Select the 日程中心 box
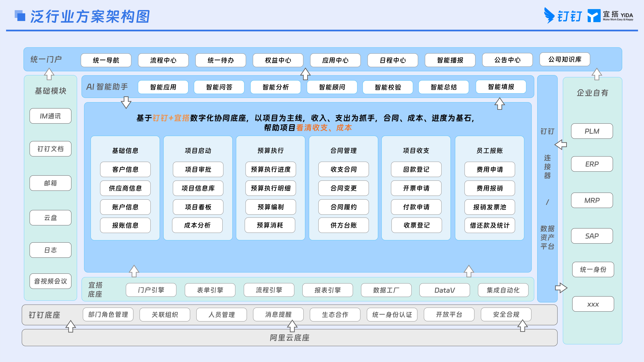 393,60
